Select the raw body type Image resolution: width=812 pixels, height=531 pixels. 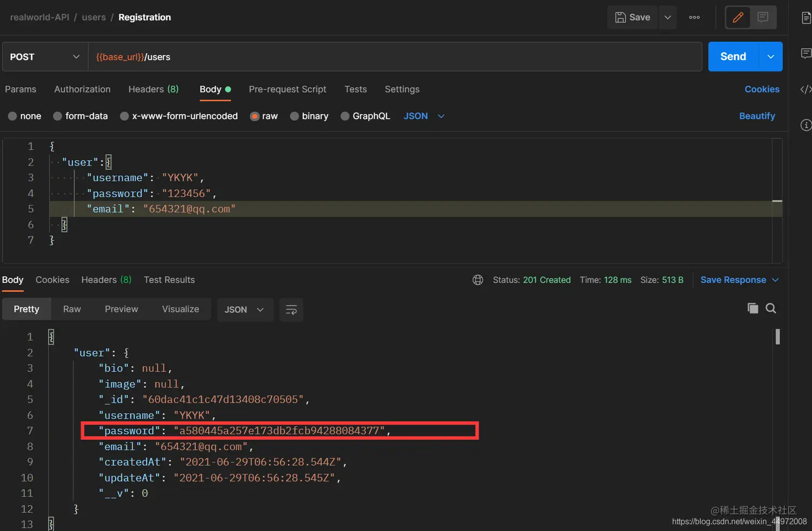pos(264,116)
